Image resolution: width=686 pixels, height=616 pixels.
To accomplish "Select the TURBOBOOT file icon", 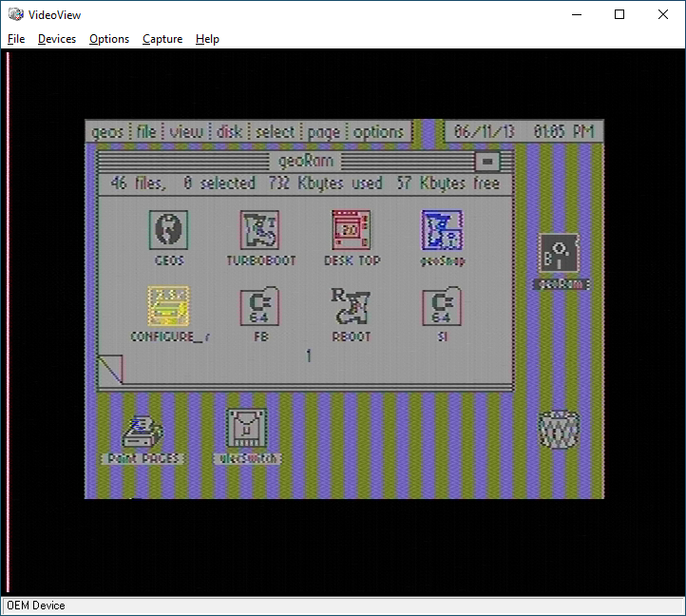I will [260, 230].
